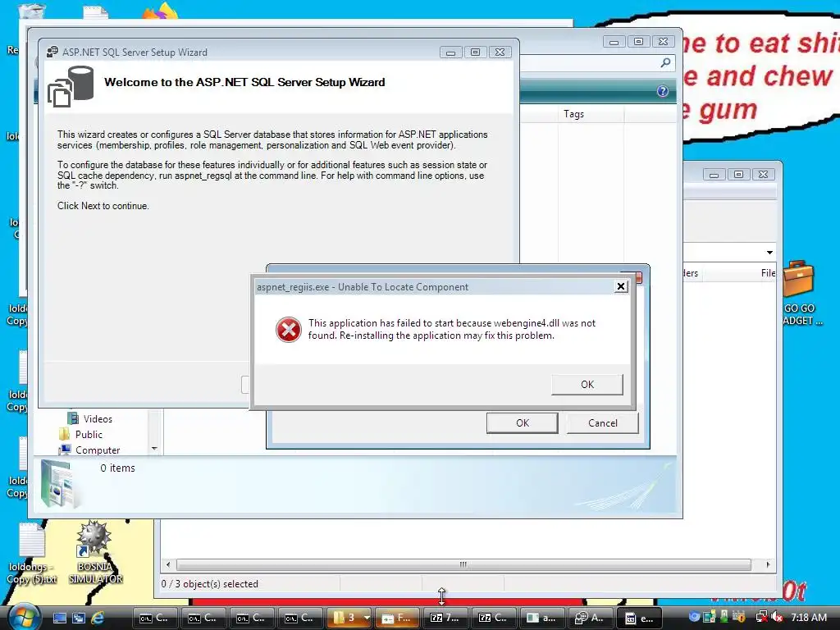Click the documents library icon in the details pane
The width and height of the screenshot is (840, 630).
60,484
